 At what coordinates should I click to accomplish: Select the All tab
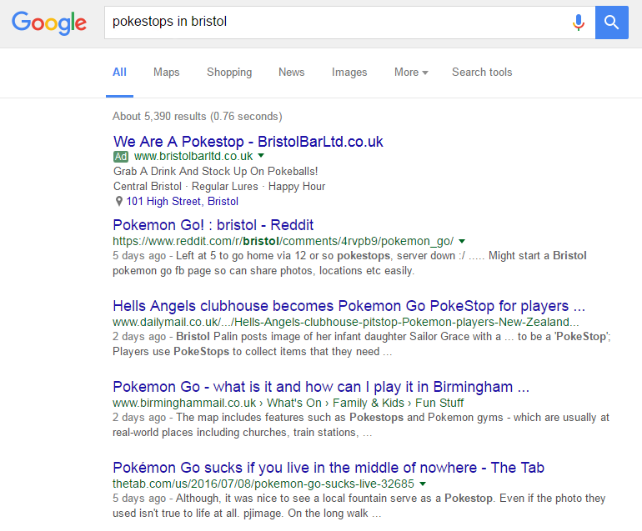pos(120,72)
